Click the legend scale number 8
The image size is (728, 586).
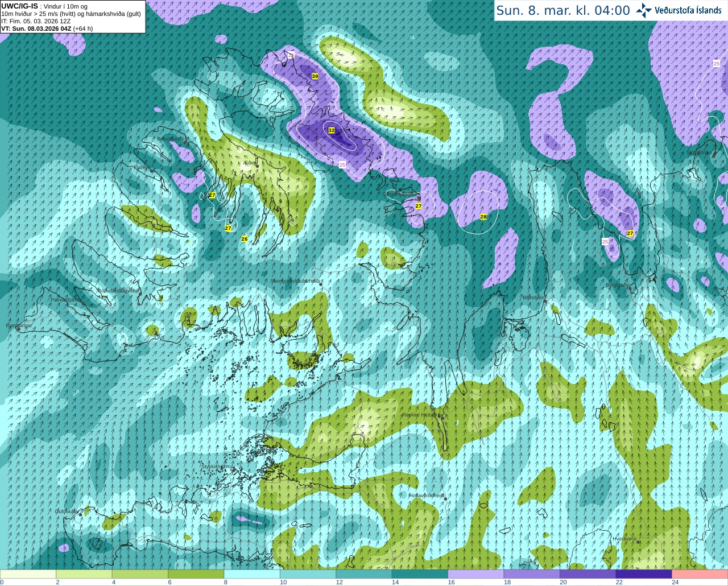coord(226,582)
